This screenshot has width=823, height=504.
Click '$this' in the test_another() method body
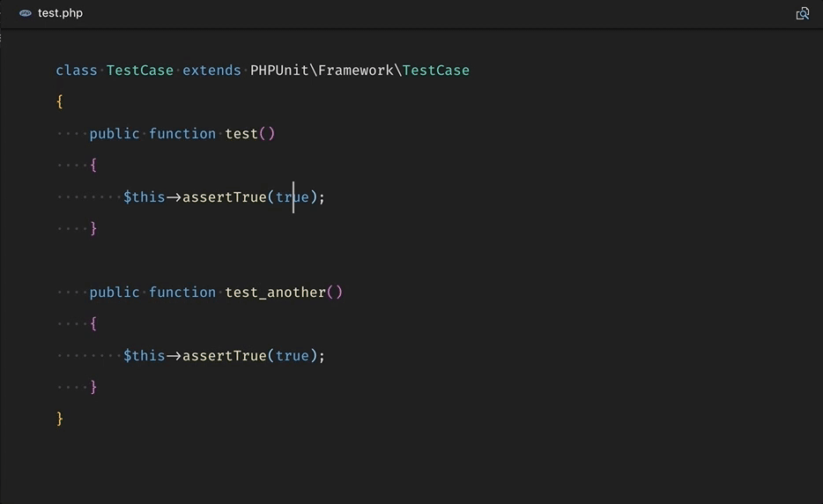[145, 356]
